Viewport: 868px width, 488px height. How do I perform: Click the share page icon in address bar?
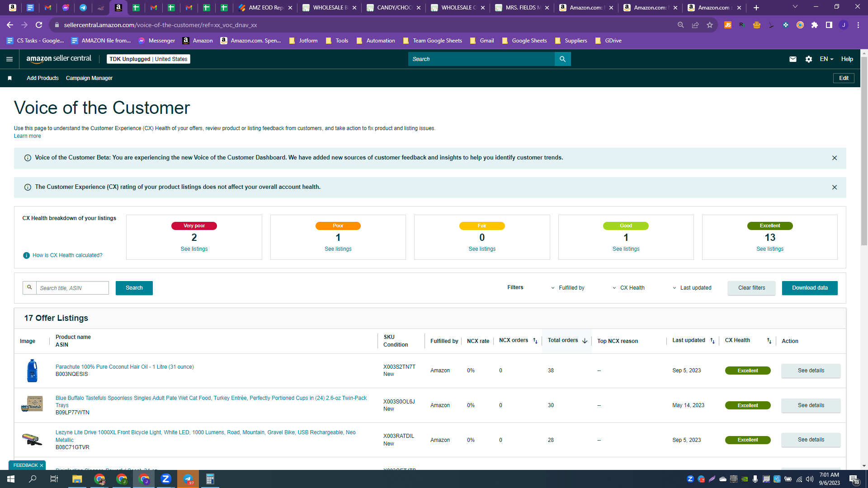[x=695, y=25]
